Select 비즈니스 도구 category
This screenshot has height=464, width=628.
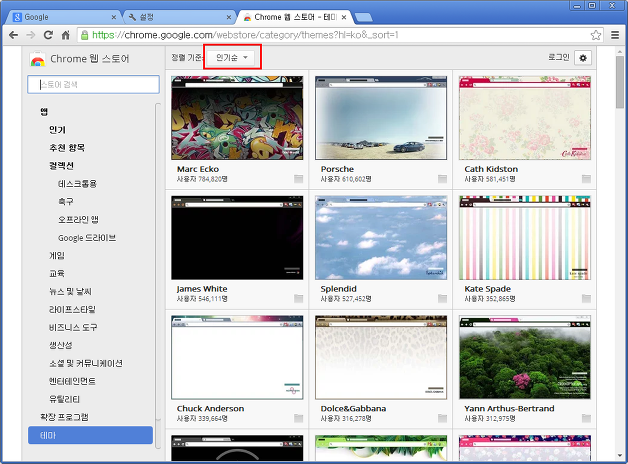(73, 327)
